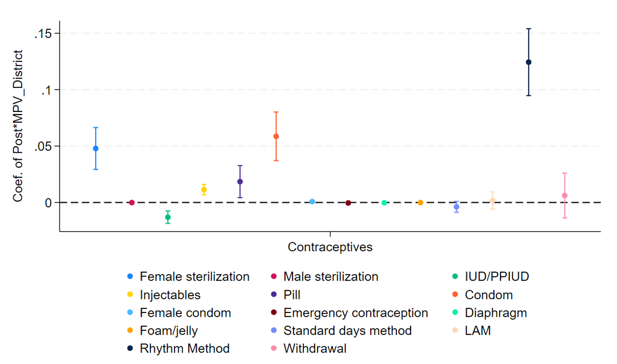Select the IUD/PPIUD legend marker

(x=455, y=277)
